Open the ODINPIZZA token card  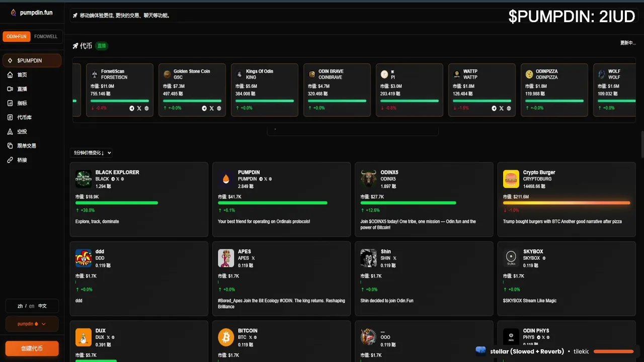[554, 90]
